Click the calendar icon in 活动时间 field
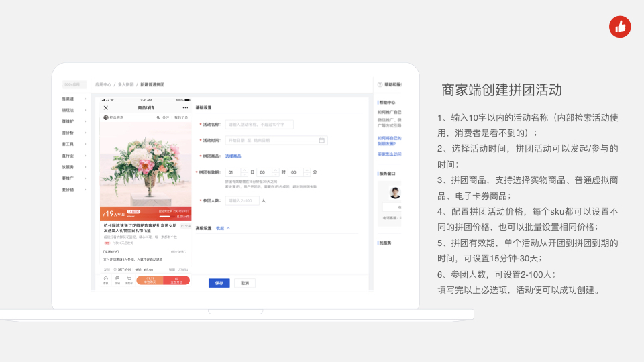This screenshot has width=644, height=362. 321,140
